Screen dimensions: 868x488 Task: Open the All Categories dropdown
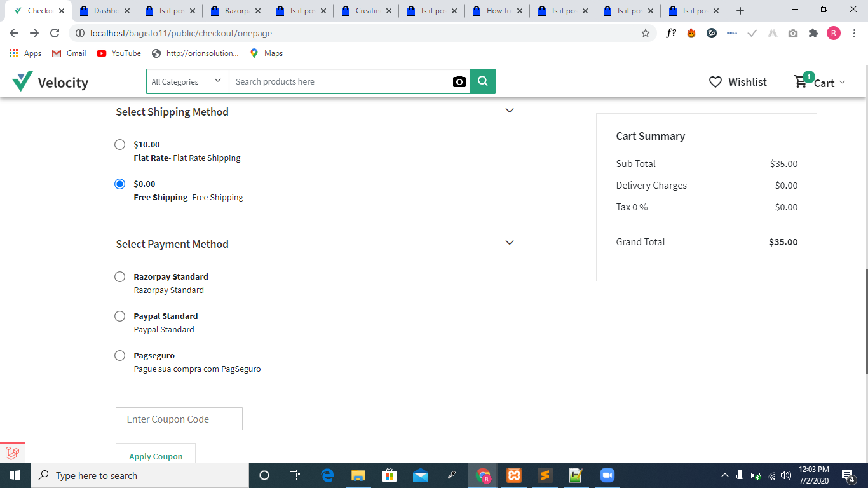[187, 81]
